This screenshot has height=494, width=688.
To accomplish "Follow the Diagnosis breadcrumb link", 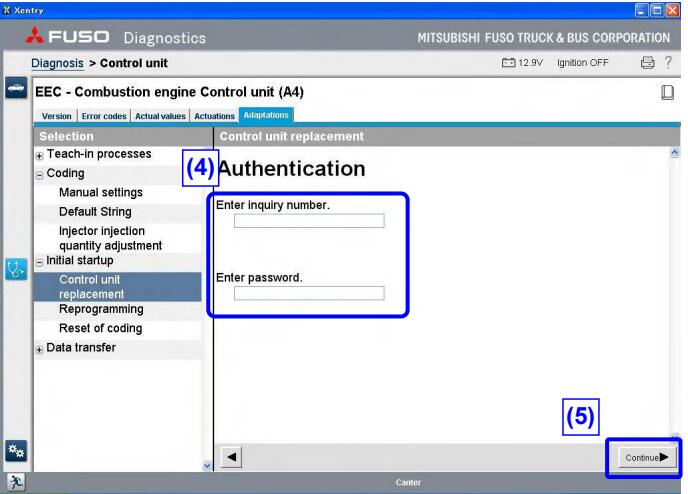I will (x=57, y=63).
